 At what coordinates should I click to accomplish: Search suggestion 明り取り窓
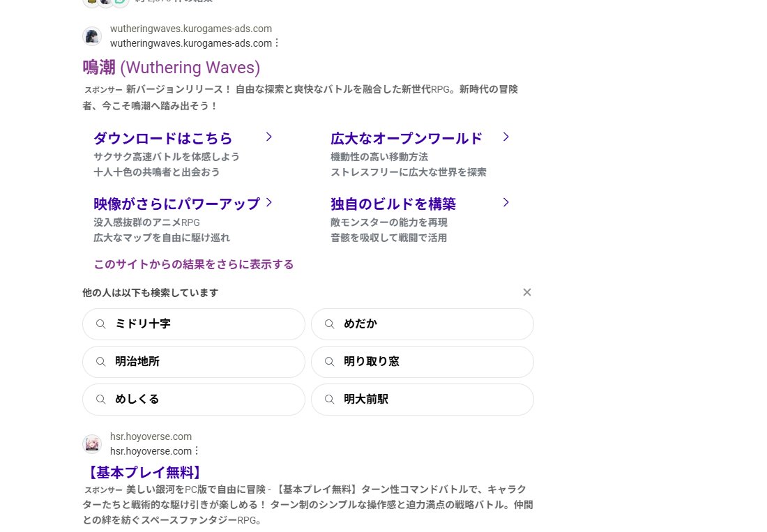(x=422, y=362)
